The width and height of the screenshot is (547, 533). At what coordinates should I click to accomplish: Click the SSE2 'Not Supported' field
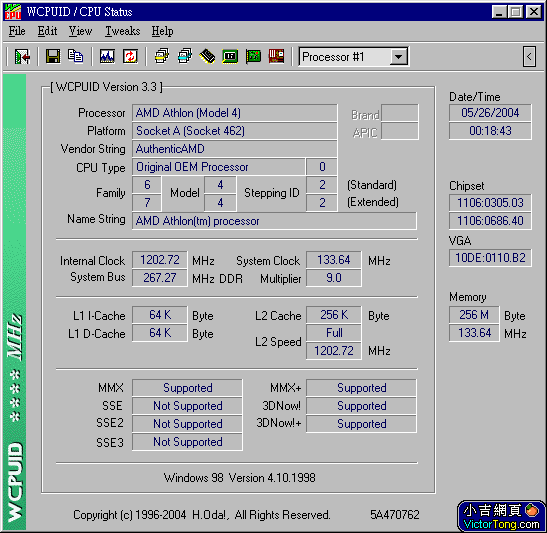pos(187,424)
